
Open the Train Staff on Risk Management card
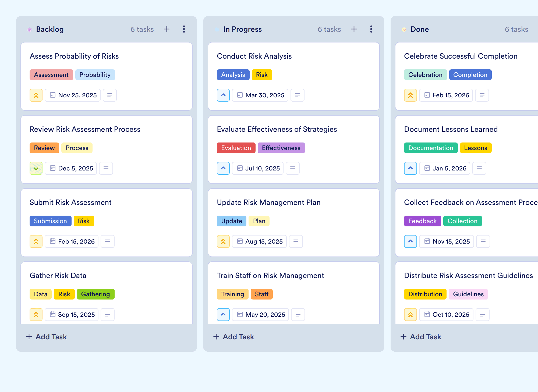(294, 293)
